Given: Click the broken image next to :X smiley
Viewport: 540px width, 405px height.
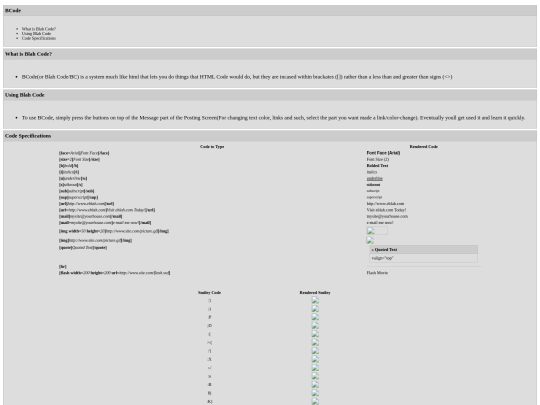Looking at the screenshot, I should coord(315,359).
